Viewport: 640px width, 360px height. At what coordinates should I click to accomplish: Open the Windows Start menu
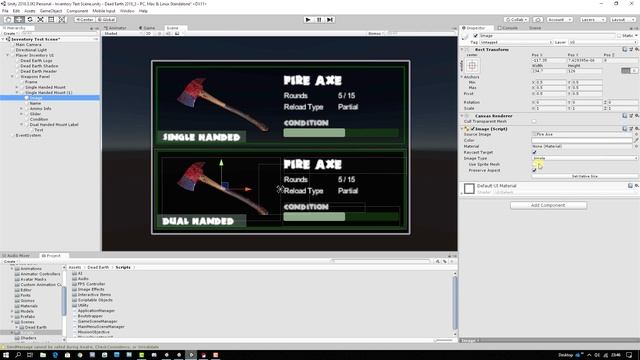pos(6,355)
